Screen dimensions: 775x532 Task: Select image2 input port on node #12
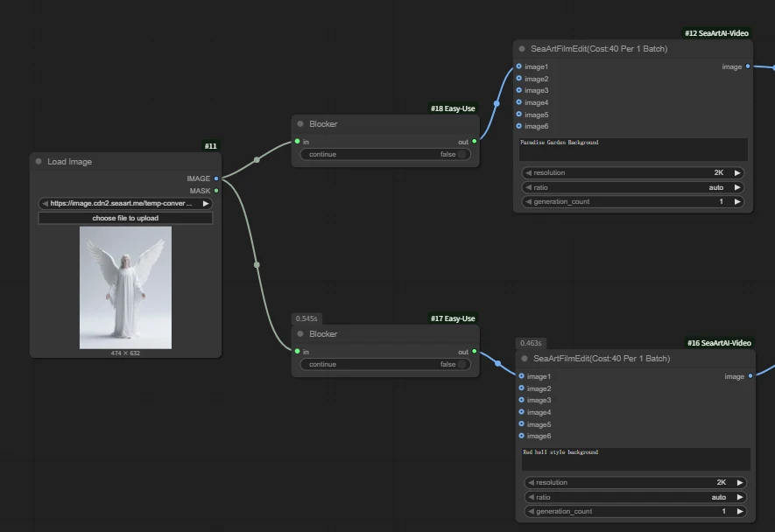(x=519, y=79)
